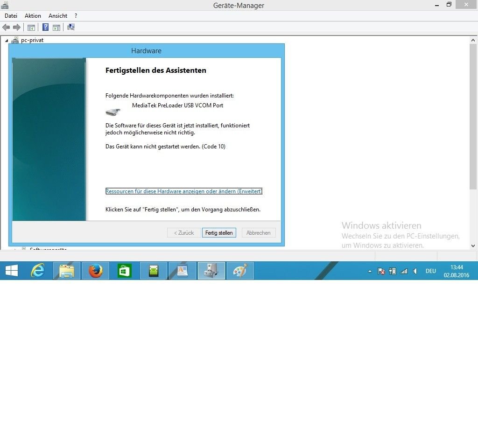The image size is (478, 448).
Task: Switch to the WordPad document taskbar icon
Action: 183,271
